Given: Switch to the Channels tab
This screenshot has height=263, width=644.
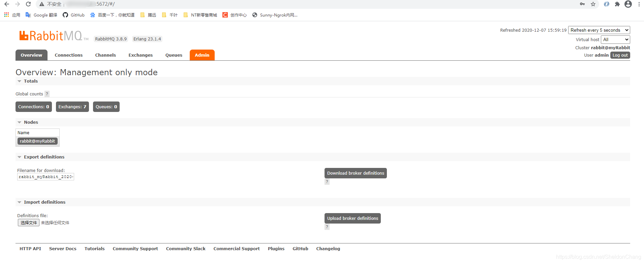Looking at the screenshot, I should (105, 55).
